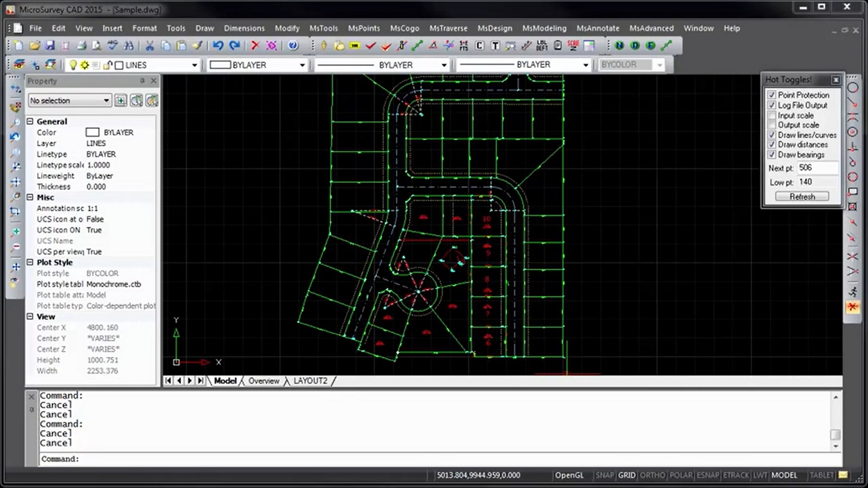
Task: Select the Cut (scissors) toolbar icon
Action: (149, 45)
